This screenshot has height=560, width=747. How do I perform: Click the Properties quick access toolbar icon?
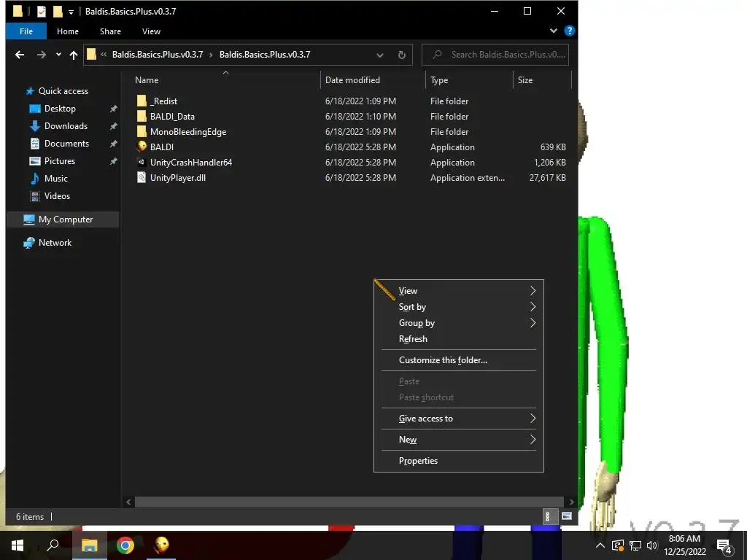coord(42,12)
